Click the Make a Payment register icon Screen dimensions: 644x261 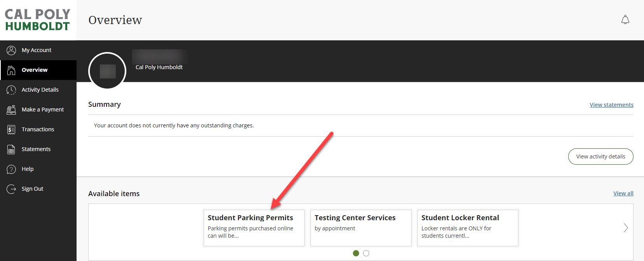(11, 110)
